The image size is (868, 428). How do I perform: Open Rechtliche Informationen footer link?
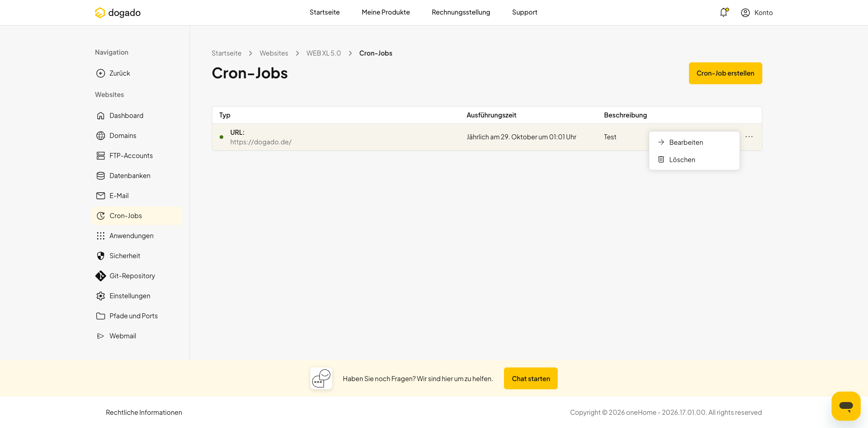coord(144,413)
